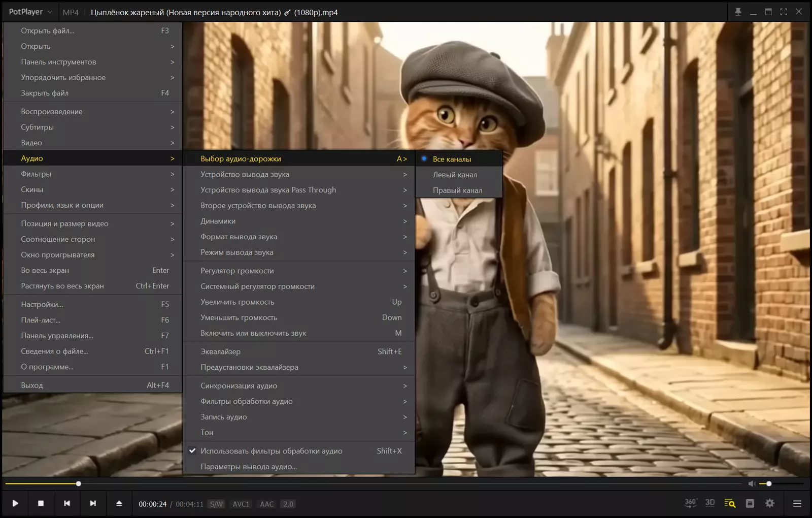
Task: Open 'Сведения о файле...' entry
Action: point(93,351)
